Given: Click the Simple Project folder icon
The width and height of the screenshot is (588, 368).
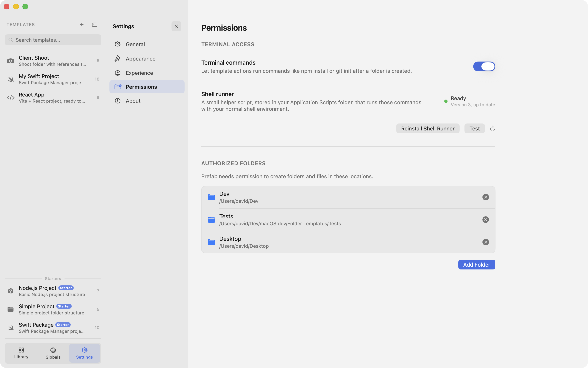Looking at the screenshot, I should (x=10, y=309).
